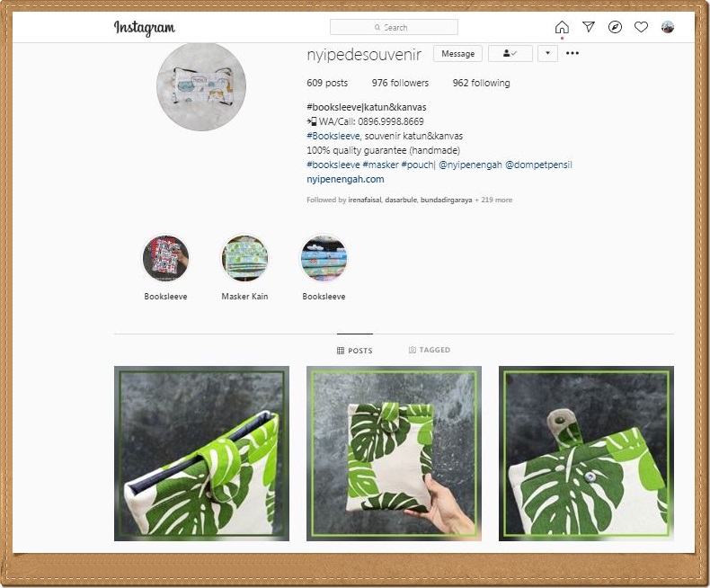Image resolution: width=710 pixels, height=588 pixels.
Task: Open the Masker Kain story highlight
Action: (x=244, y=260)
